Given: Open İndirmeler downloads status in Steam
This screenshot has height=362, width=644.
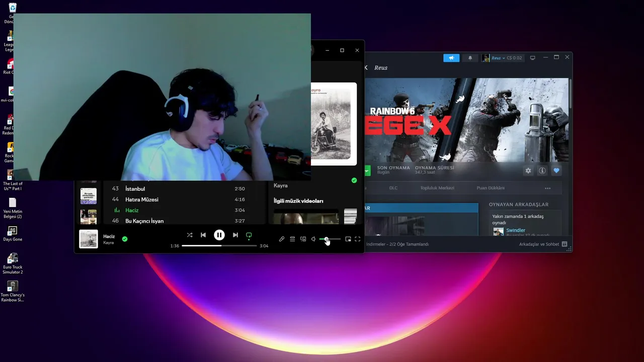Looking at the screenshot, I should pyautogui.click(x=397, y=244).
